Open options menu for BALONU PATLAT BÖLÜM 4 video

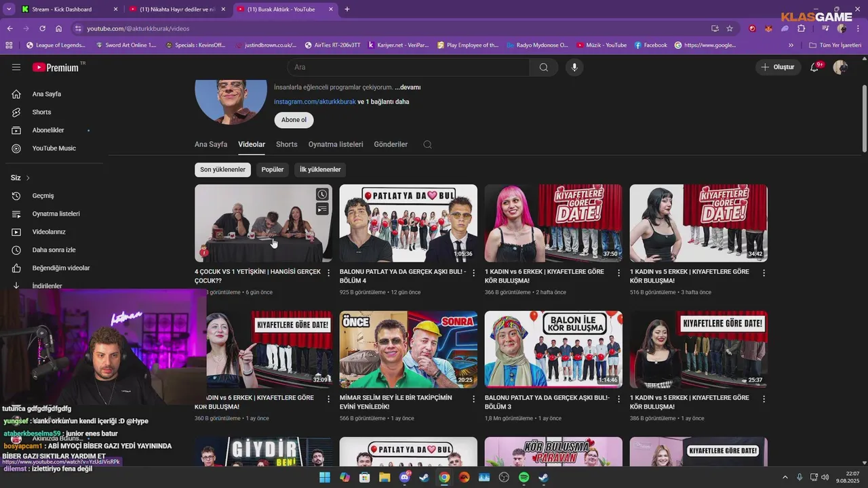pyautogui.click(x=473, y=272)
